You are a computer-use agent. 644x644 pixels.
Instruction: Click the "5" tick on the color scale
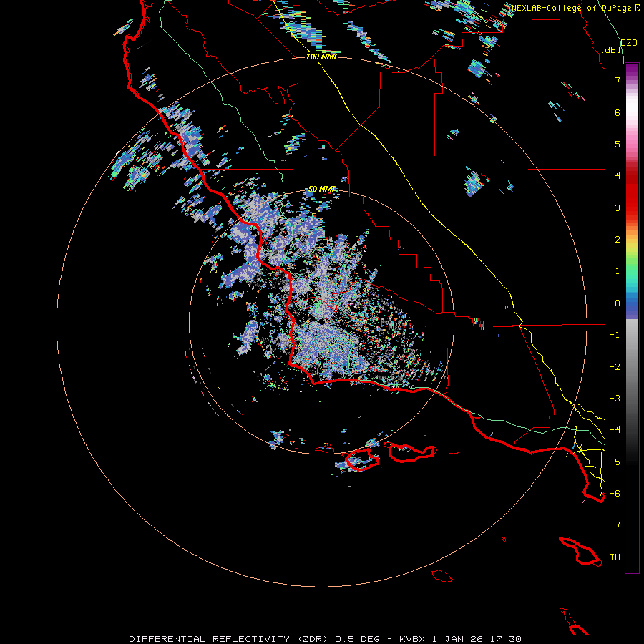click(618, 144)
